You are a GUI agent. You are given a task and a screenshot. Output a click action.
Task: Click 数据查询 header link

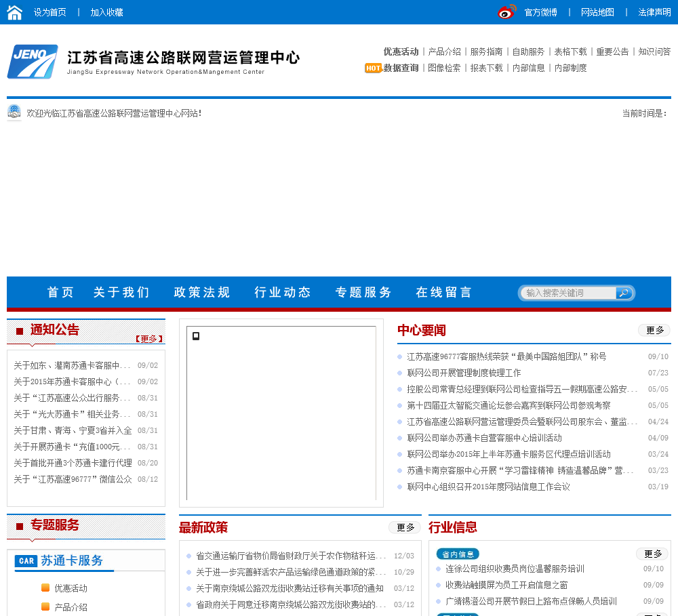coord(401,68)
